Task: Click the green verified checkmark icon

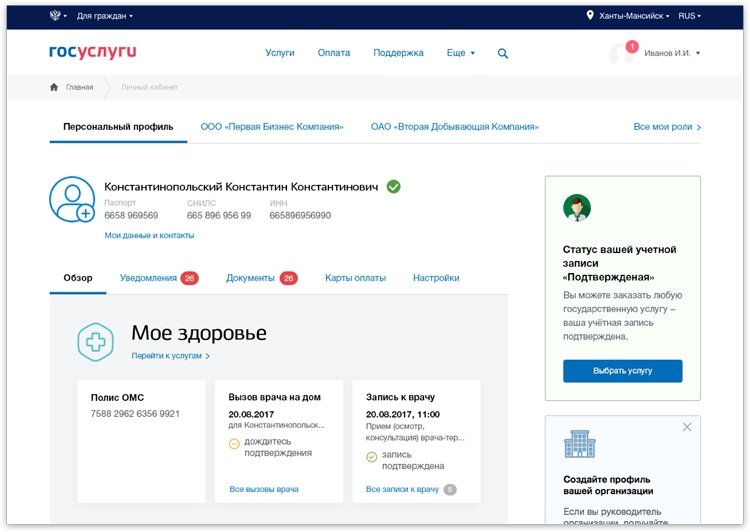Action: (x=394, y=187)
